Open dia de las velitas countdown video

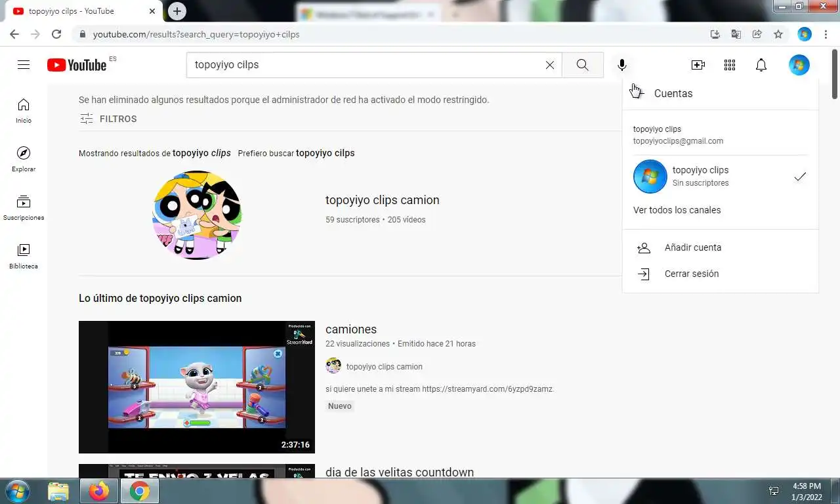399,472
